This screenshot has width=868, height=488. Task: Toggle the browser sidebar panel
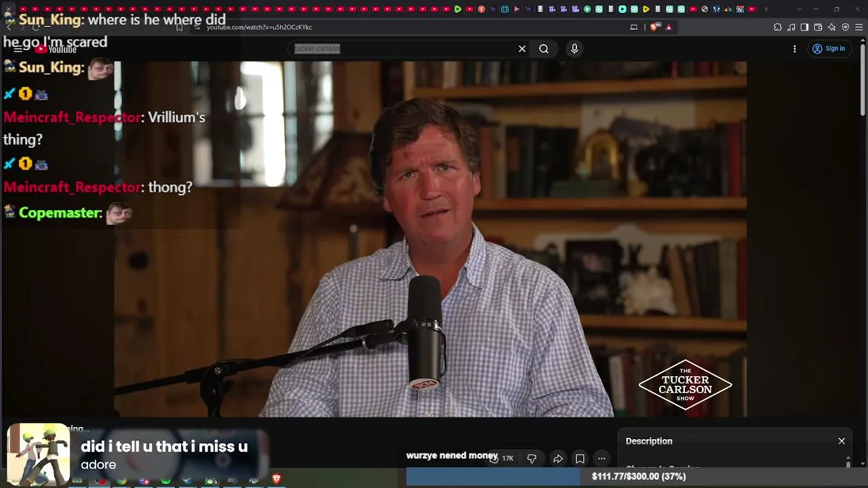click(804, 27)
